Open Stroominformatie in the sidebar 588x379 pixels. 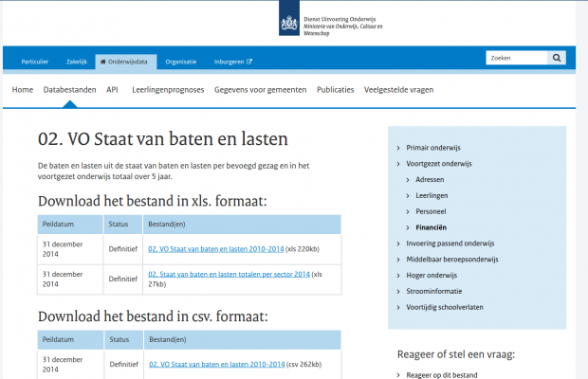[433, 292]
